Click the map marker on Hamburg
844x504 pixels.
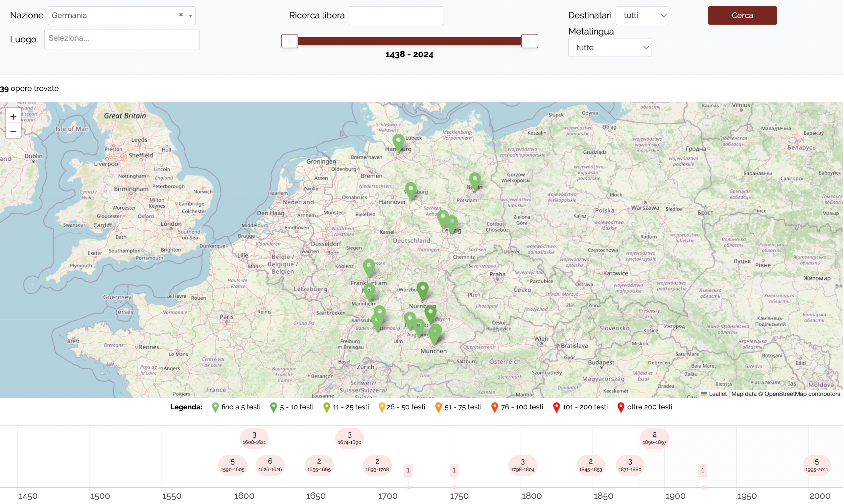coord(399,141)
